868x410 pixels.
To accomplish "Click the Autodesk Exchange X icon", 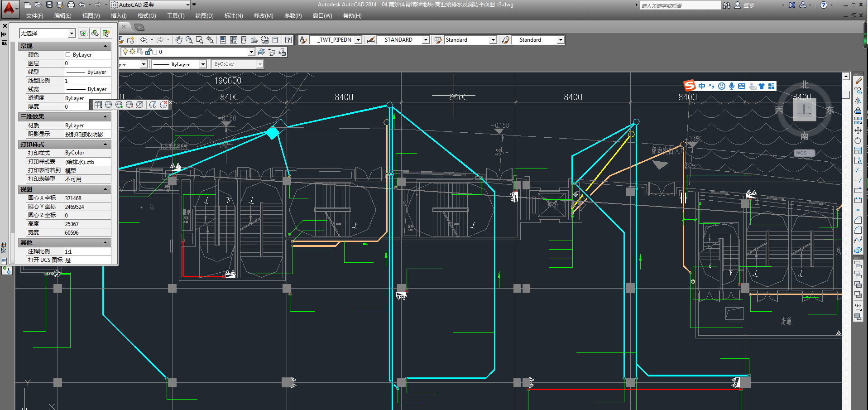I will 792,5.
